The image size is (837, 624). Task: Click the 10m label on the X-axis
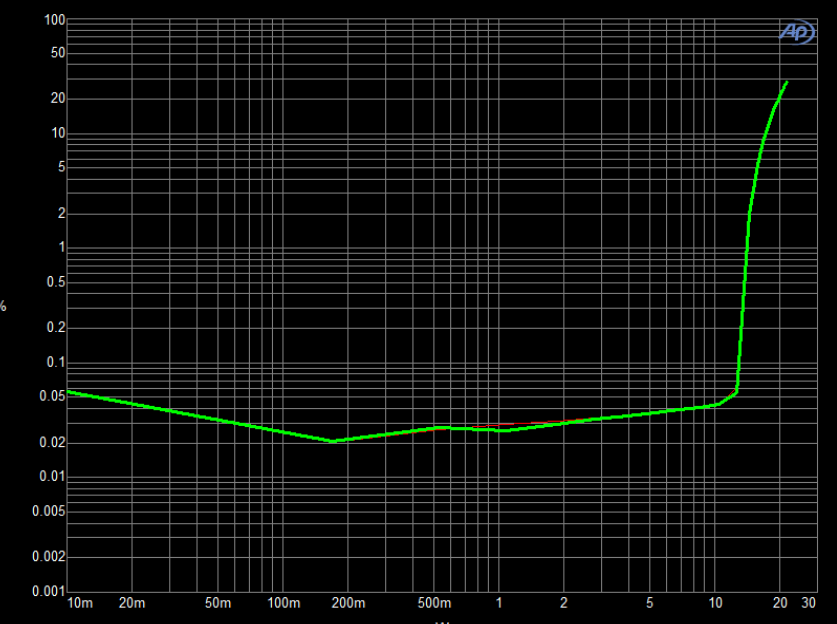[x=80, y=603]
